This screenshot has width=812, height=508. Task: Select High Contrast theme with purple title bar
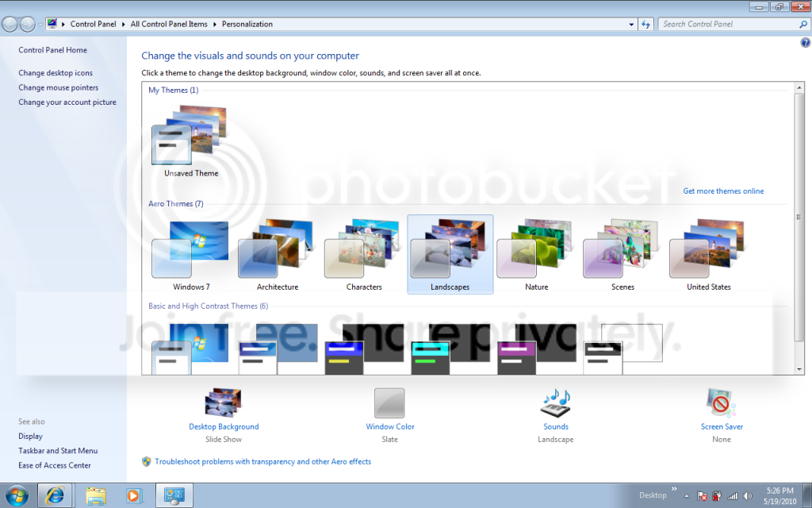537,349
